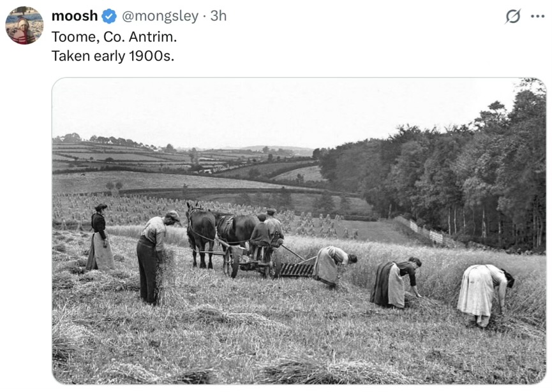The width and height of the screenshot is (552, 392).
Task: Click the two men seated on reaper
Action: coord(267,231)
